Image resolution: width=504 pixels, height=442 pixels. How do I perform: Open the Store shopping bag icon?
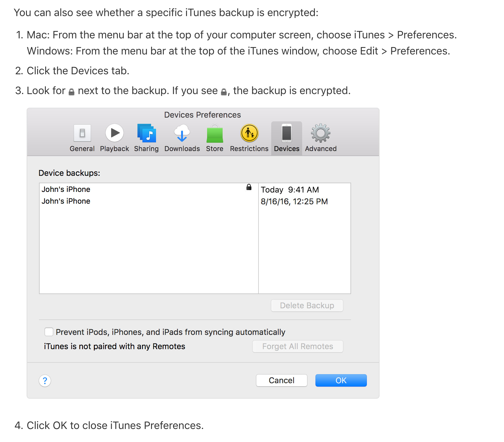(x=215, y=133)
